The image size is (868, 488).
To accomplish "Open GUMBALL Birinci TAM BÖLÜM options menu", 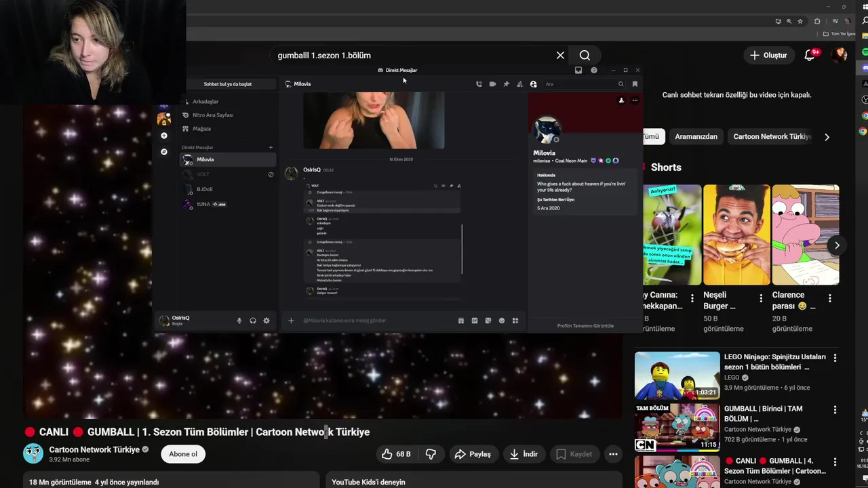I will click(x=835, y=410).
